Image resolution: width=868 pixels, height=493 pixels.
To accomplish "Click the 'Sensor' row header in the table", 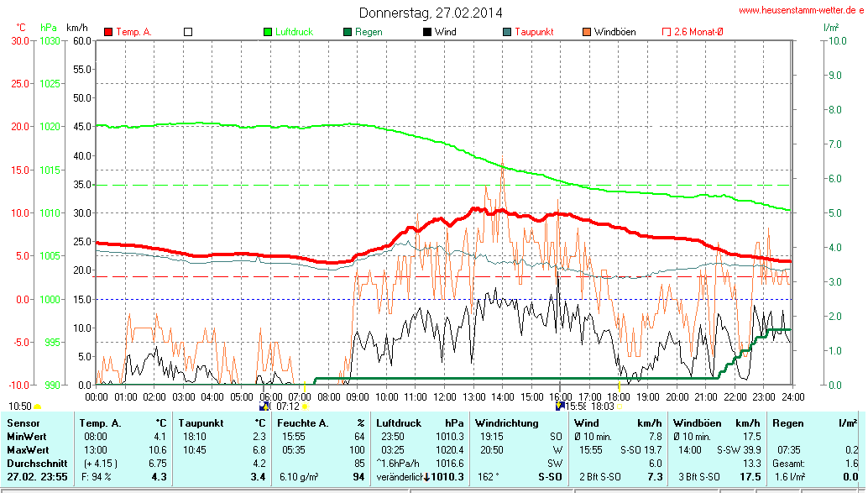I will [24, 423].
